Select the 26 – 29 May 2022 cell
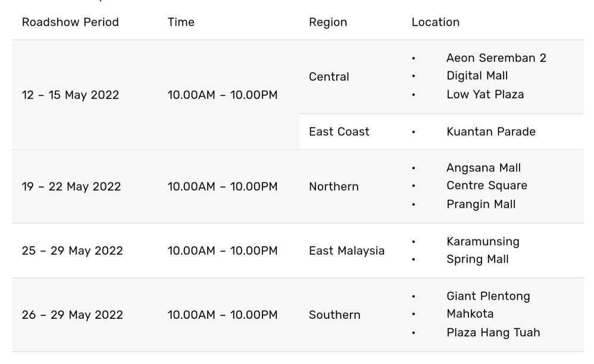This screenshot has height=364, width=594. (x=73, y=315)
